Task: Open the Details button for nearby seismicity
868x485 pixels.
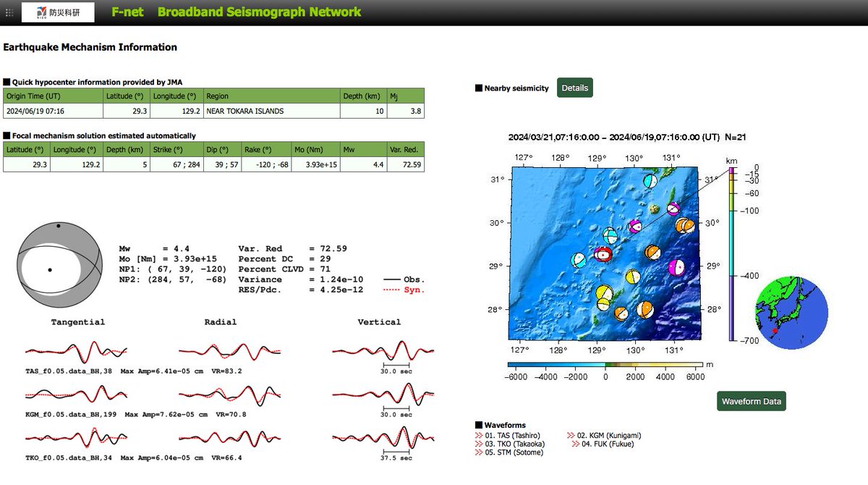Action: click(x=575, y=88)
